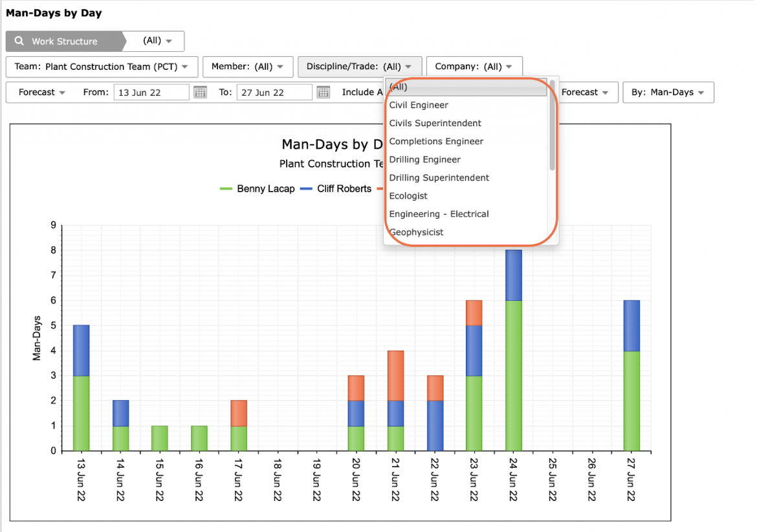
Task: Click the tall 24 Jun 22 green bar
Action: [x=514, y=375]
